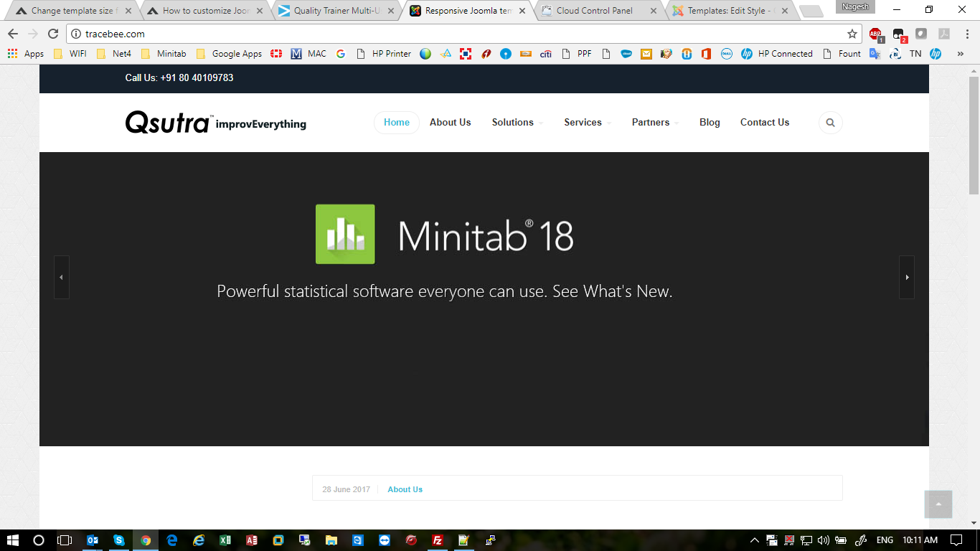Open the Dell bookmark icon
Image resolution: width=980 pixels, height=551 pixels.
[x=727, y=54]
